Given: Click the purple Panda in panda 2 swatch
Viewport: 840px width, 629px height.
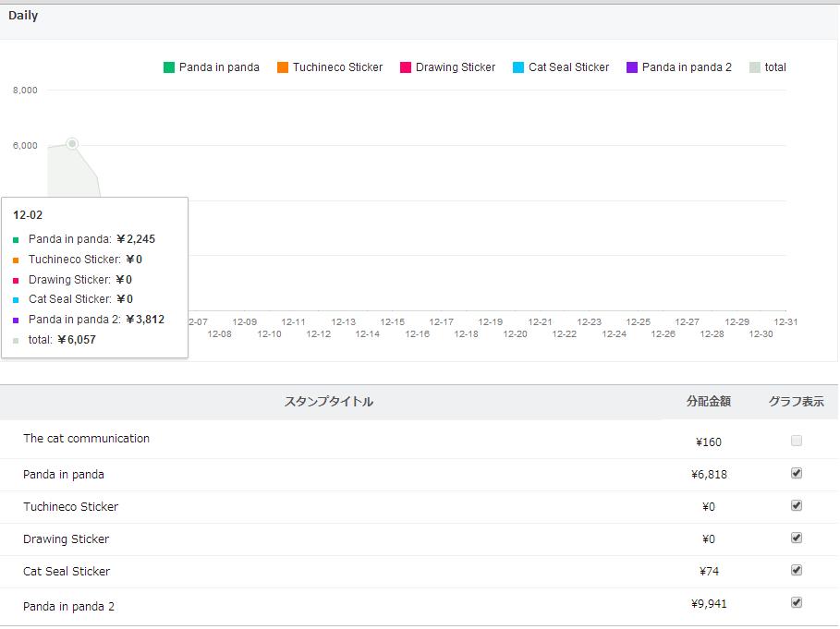Looking at the screenshot, I should coord(632,67).
